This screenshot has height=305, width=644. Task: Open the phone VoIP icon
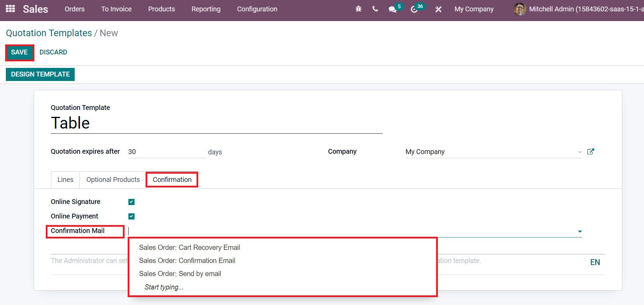(x=375, y=9)
